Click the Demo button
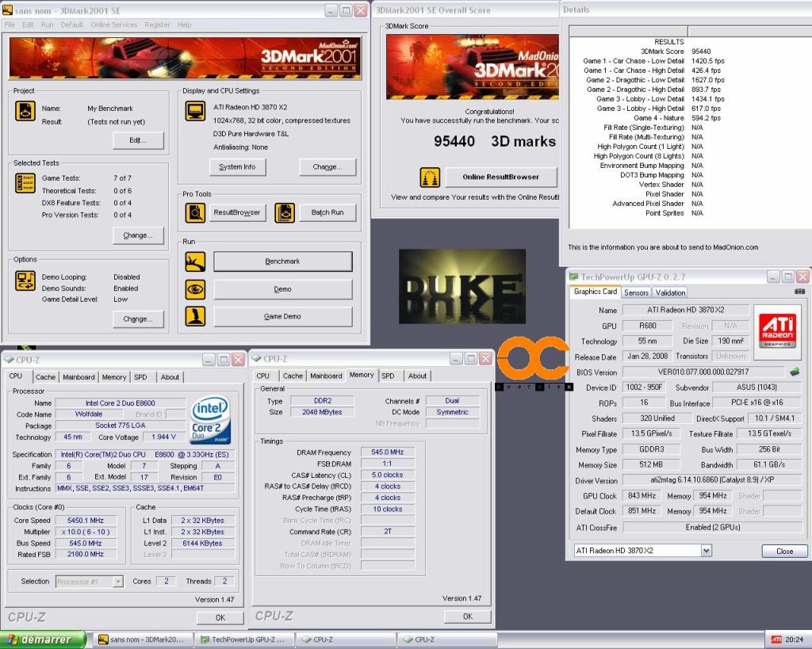 (x=283, y=289)
